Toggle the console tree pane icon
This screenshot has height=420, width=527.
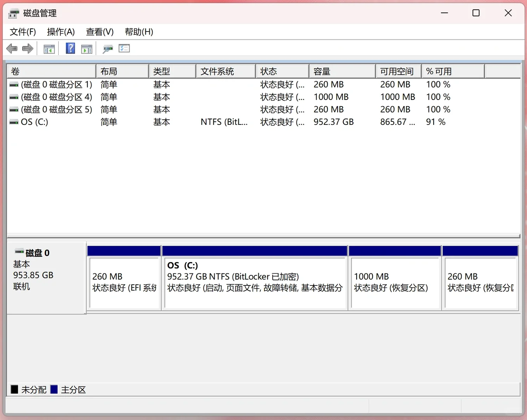coord(49,49)
